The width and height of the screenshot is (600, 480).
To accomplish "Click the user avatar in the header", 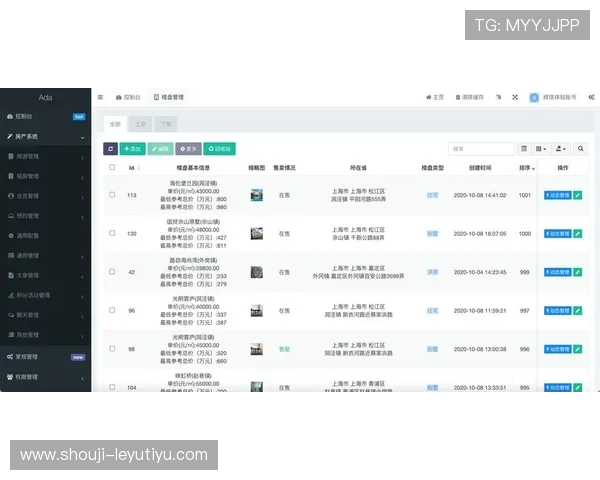I will 534,97.
